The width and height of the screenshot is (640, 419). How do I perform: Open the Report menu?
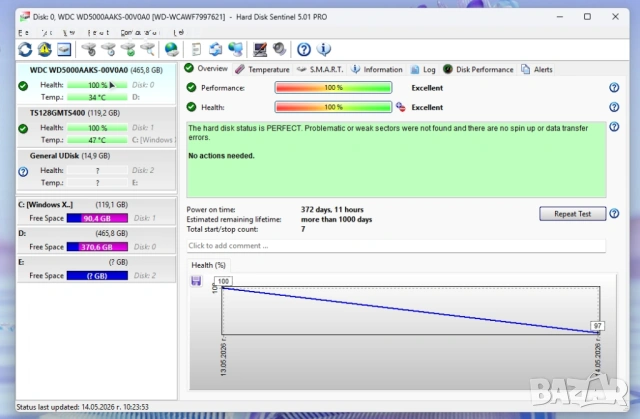coord(98,33)
